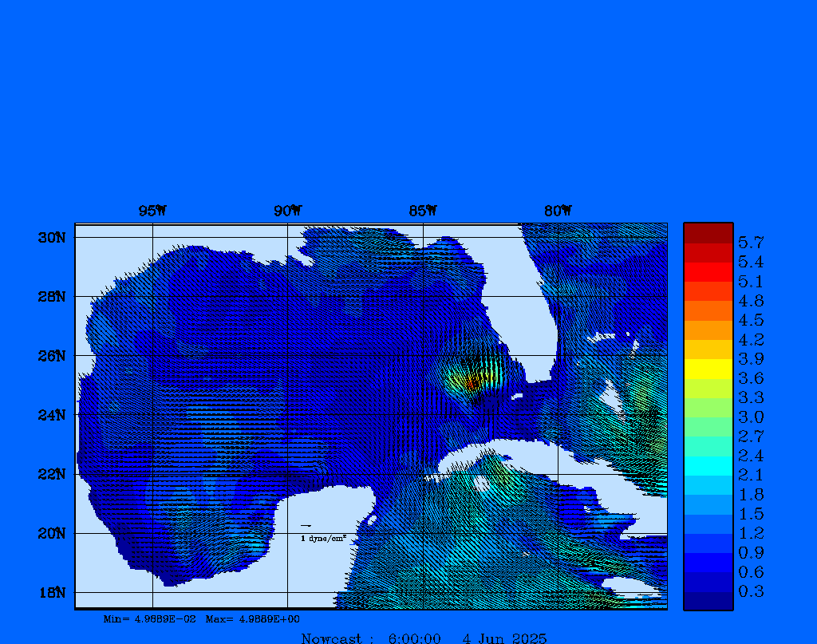This screenshot has height=644, width=817.
Task: Click the darkest navy swatch at legend bottom
Action: tap(708, 600)
